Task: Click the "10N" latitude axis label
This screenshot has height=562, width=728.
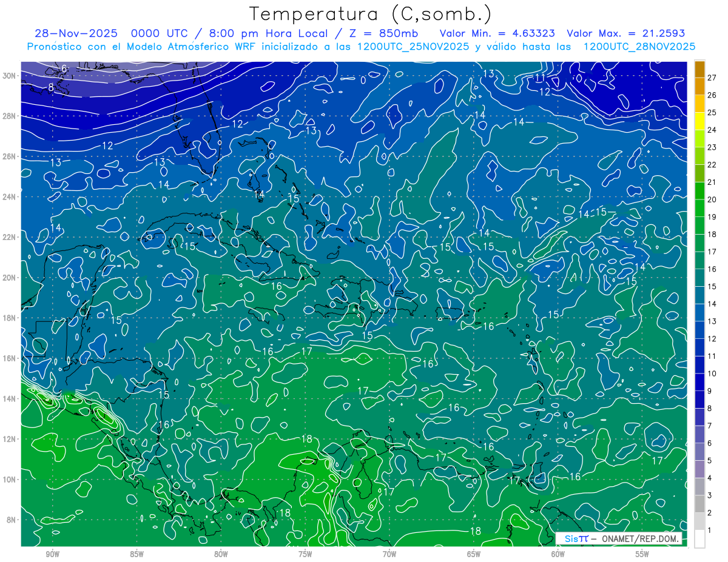Action: [10, 480]
